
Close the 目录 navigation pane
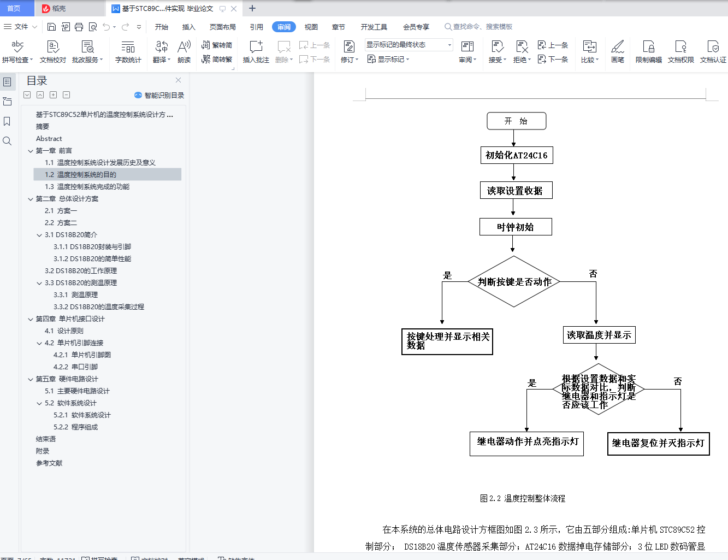tap(178, 80)
